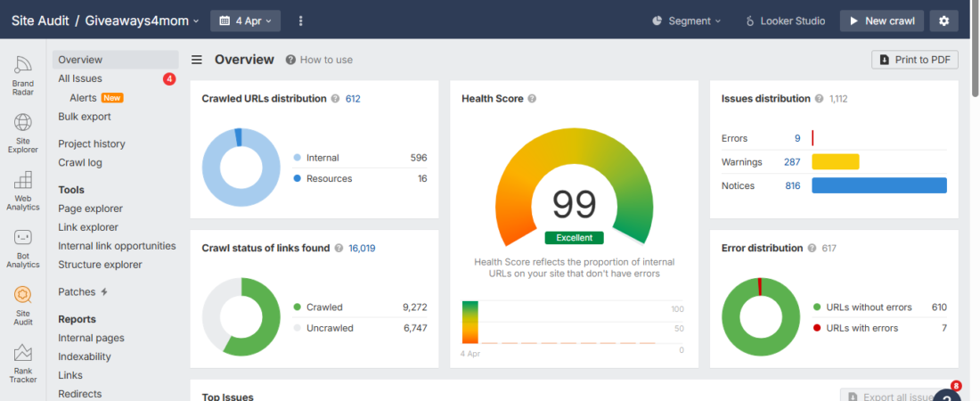Click URLs without errors legend row

pos(880,307)
